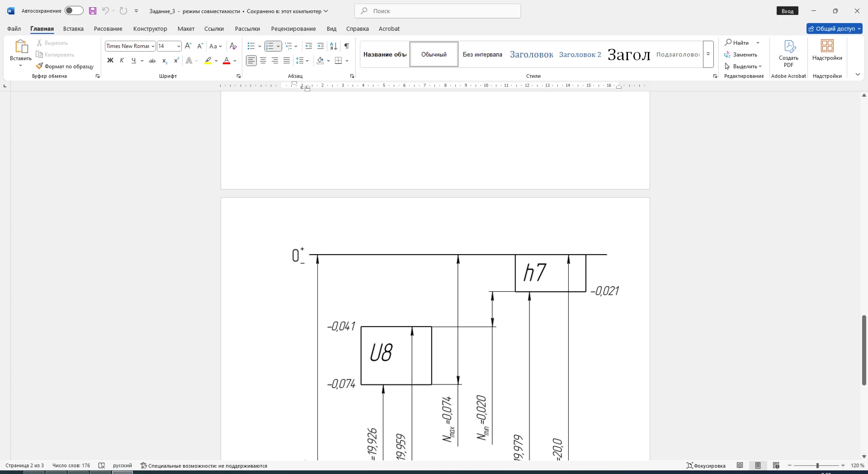Click the Заменить button
The height and width of the screenshot is (474, 868).
pos(741,55)
